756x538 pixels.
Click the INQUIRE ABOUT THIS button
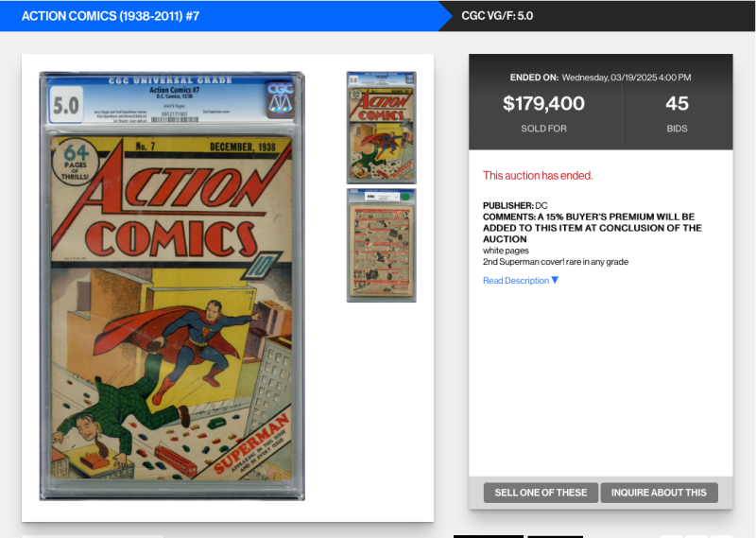click(659, 493)
